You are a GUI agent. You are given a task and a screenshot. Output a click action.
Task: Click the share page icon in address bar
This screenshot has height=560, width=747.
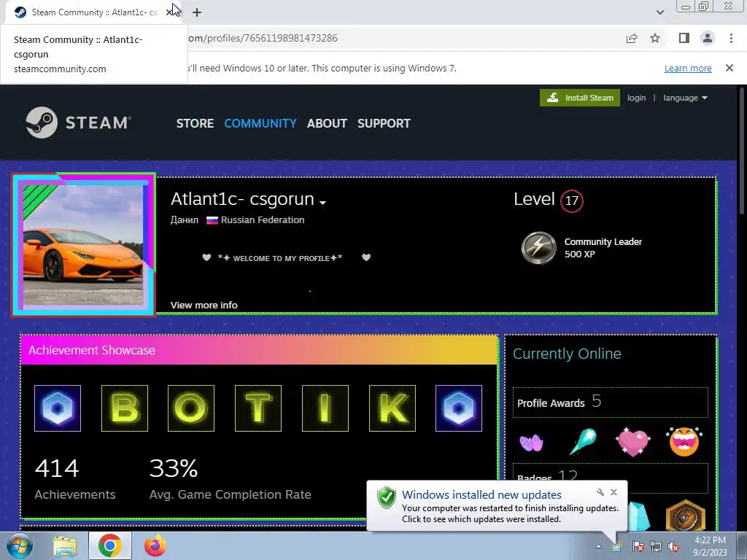pos(632,38)
